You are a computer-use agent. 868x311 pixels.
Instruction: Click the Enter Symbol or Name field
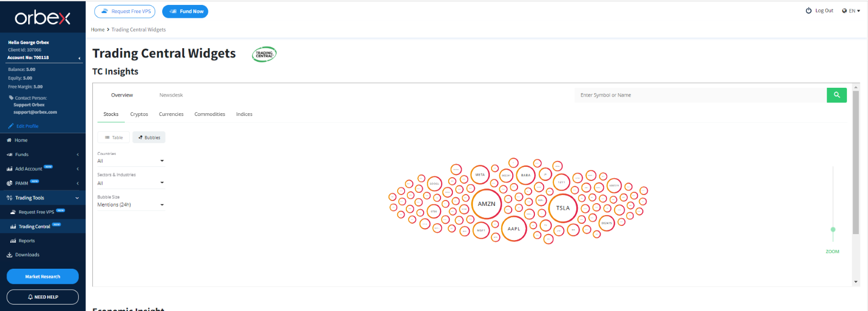[700, 95]
